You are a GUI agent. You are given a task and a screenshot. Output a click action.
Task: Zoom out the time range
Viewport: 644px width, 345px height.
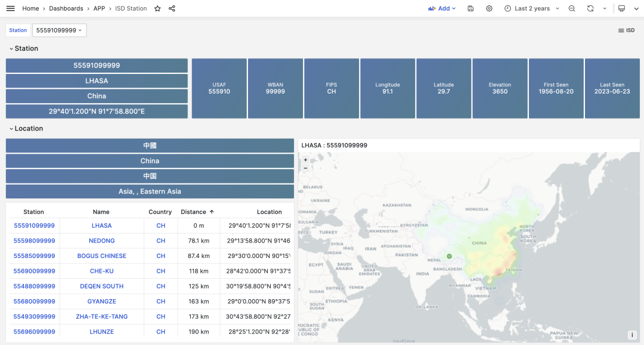point(572,8)
